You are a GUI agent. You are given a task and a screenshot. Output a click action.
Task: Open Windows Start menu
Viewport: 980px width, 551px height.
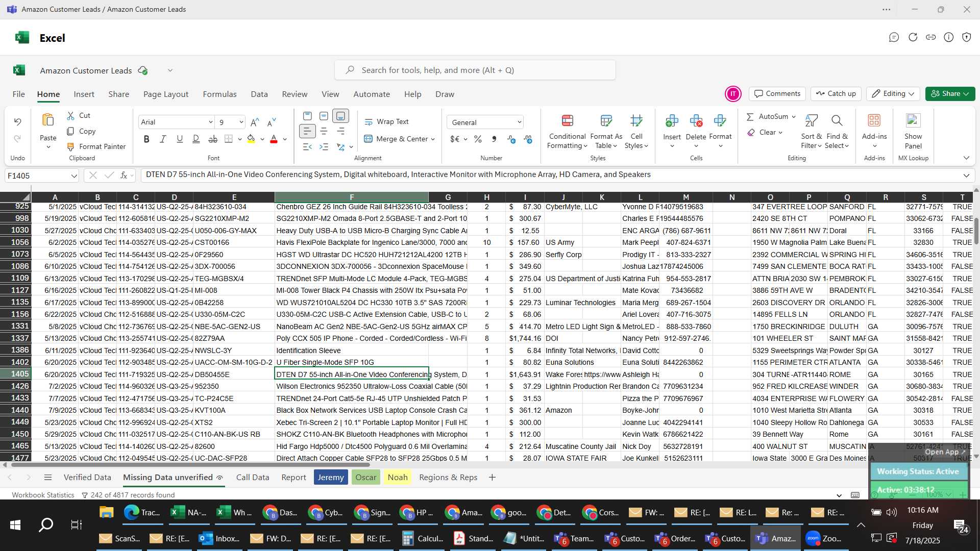click(15, 525)
